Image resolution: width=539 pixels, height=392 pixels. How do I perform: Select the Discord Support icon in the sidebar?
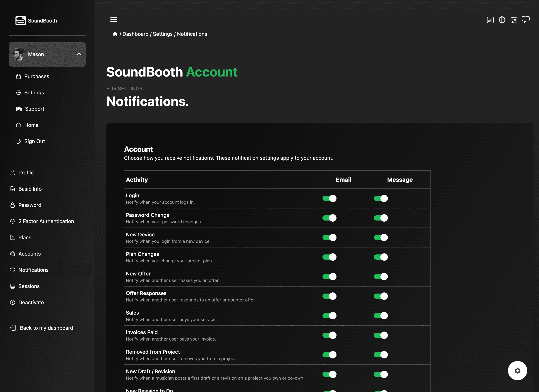[19, 109]
